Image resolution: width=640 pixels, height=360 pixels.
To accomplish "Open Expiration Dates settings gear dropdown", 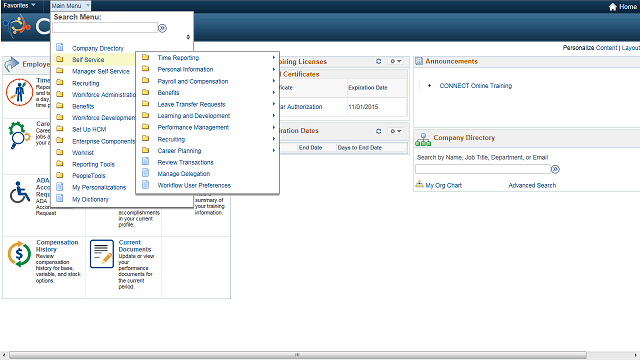I will coord(395,131).
